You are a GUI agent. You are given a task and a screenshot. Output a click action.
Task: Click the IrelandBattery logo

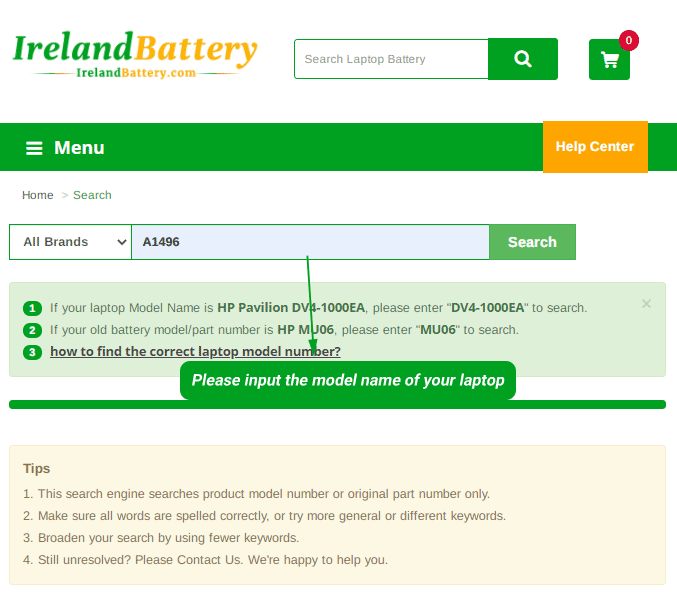tap(135, 57)
